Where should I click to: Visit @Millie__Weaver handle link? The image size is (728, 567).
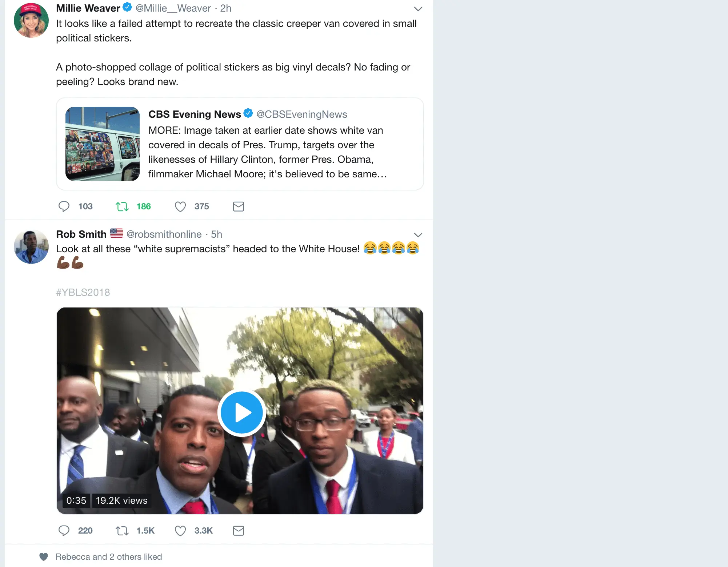[173, 8]
